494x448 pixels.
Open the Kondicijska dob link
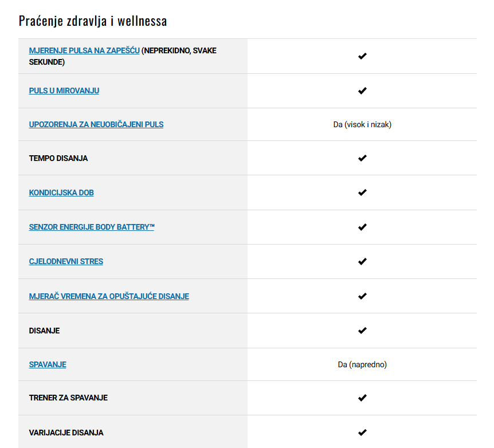[61, 192]
